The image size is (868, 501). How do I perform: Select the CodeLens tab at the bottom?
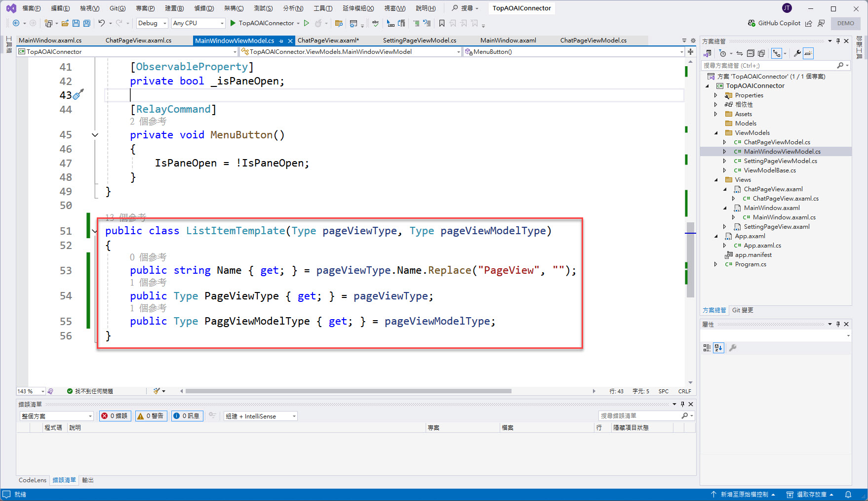point(33,480)
